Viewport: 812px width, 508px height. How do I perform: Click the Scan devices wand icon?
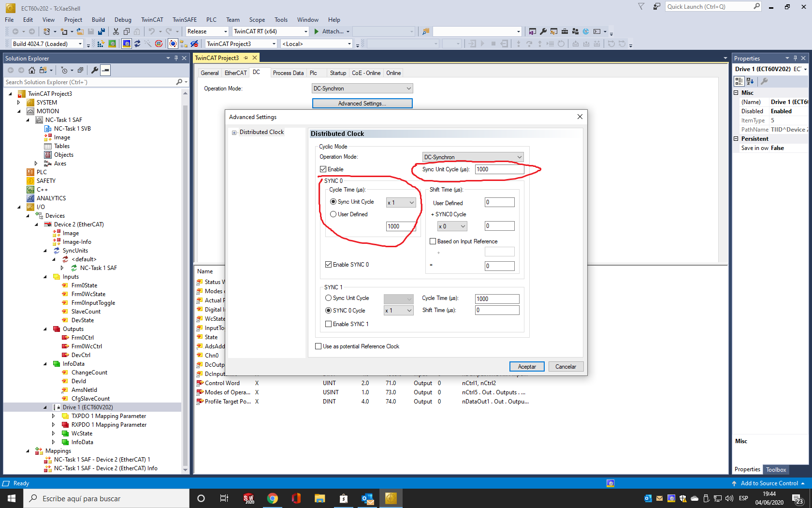pyautogui.click(x=148, y=44)
